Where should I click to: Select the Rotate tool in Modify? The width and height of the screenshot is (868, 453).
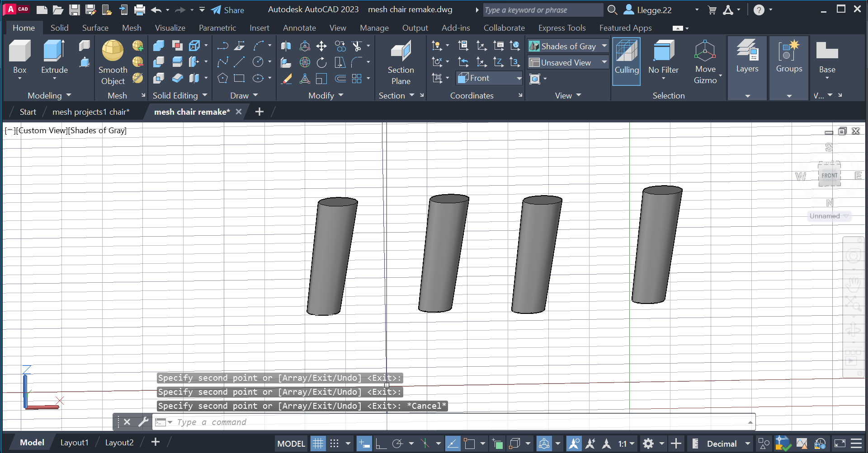tap(321, 62)
